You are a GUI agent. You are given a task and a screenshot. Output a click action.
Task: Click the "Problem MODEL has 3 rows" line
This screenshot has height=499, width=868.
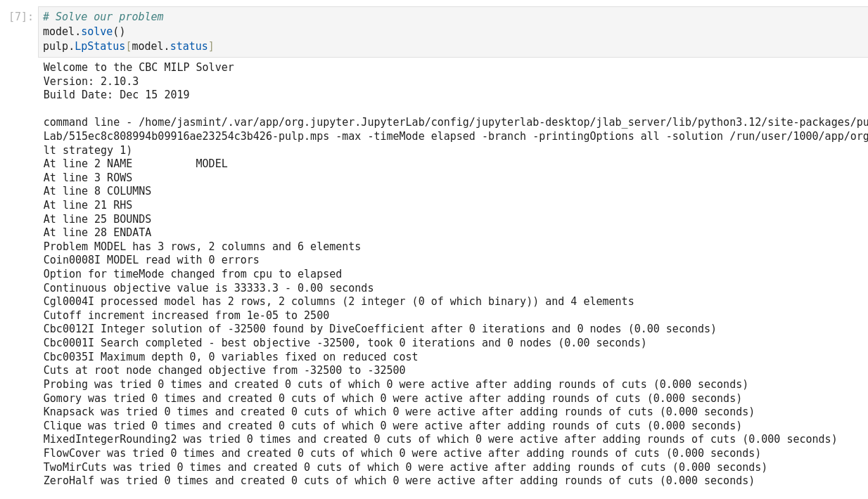(x=202, y=247)
